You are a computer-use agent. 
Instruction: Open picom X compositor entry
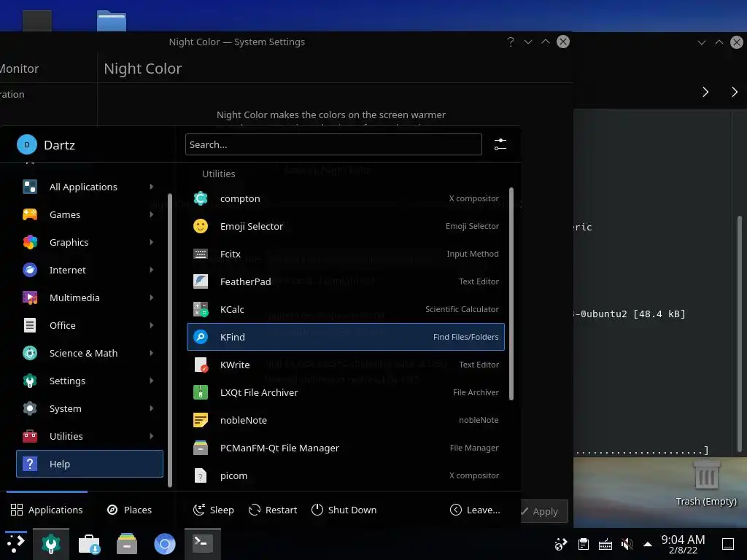click(x=345, y=475)
